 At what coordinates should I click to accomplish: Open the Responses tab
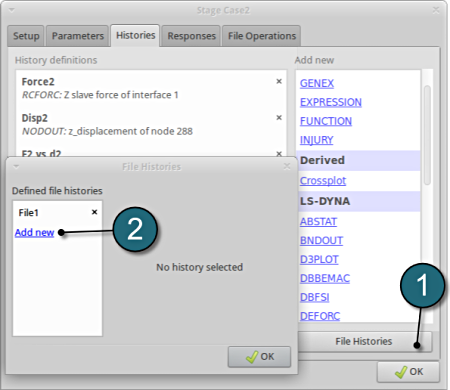tap(191, 36)
